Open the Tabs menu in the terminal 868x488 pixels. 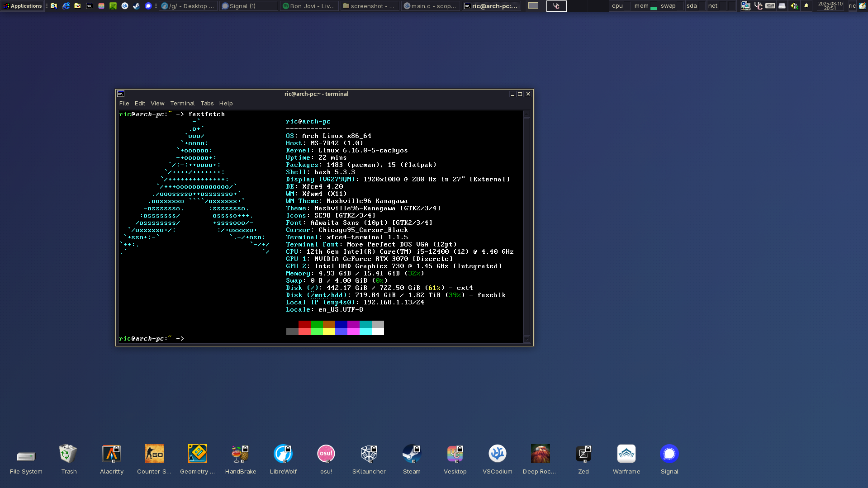click(207, 104)
